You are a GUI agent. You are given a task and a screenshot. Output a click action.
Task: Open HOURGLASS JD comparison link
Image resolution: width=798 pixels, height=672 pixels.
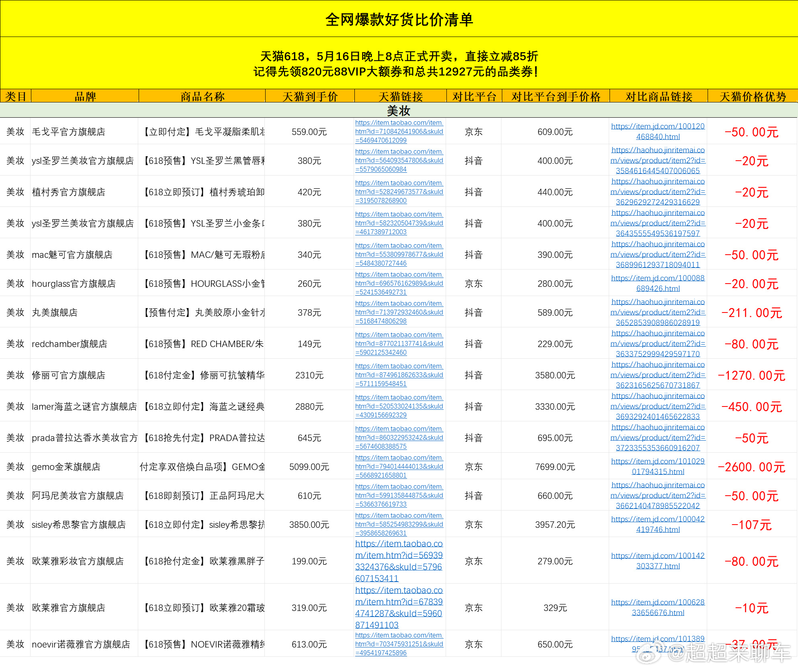[x=658, y=283]
